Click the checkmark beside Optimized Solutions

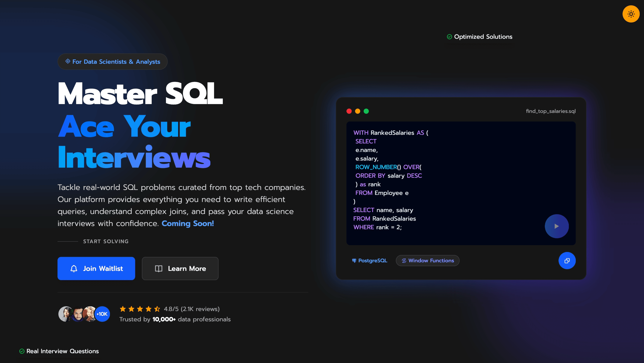[x=450, y=36]
